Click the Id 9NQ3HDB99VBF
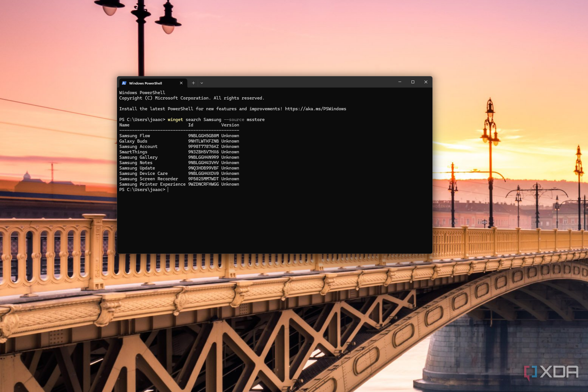This screenshot has width=588, height=392. pos(203,168)
